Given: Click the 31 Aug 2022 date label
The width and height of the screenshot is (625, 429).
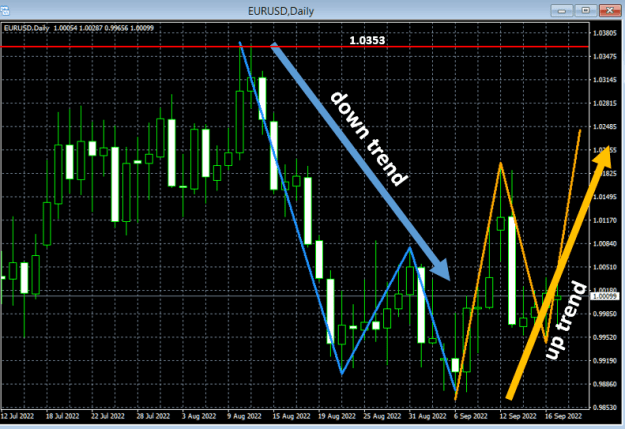Looking at the screenshot, I should [x=427, y=417].
